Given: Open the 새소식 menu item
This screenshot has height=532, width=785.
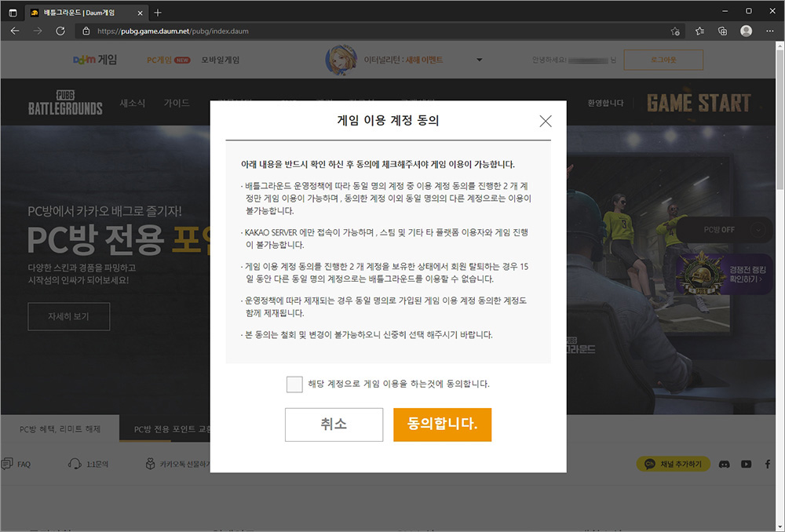Looking at the screenshot, I should tap(132, 103).
